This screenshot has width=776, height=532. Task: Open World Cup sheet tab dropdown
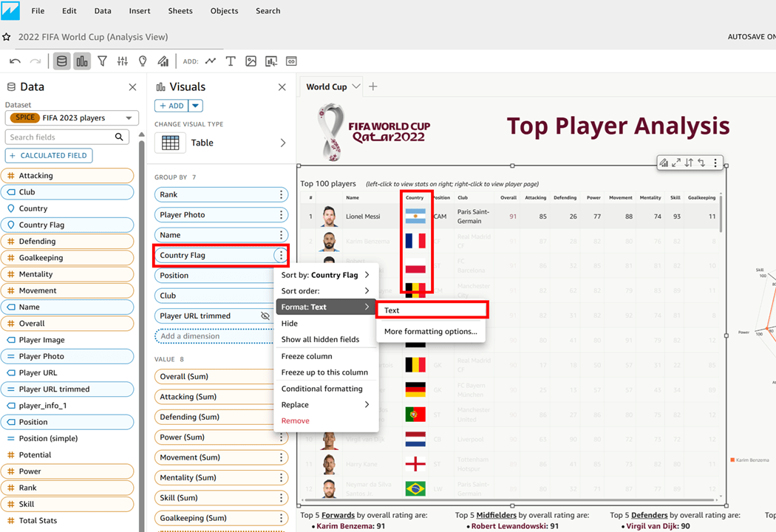pyautogui.click(x=355, y=86)
